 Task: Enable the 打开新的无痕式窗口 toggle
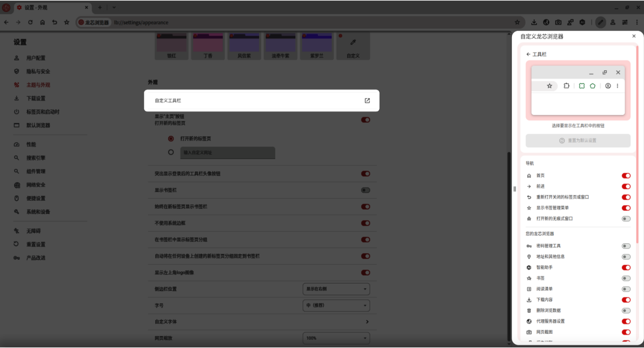626,219
